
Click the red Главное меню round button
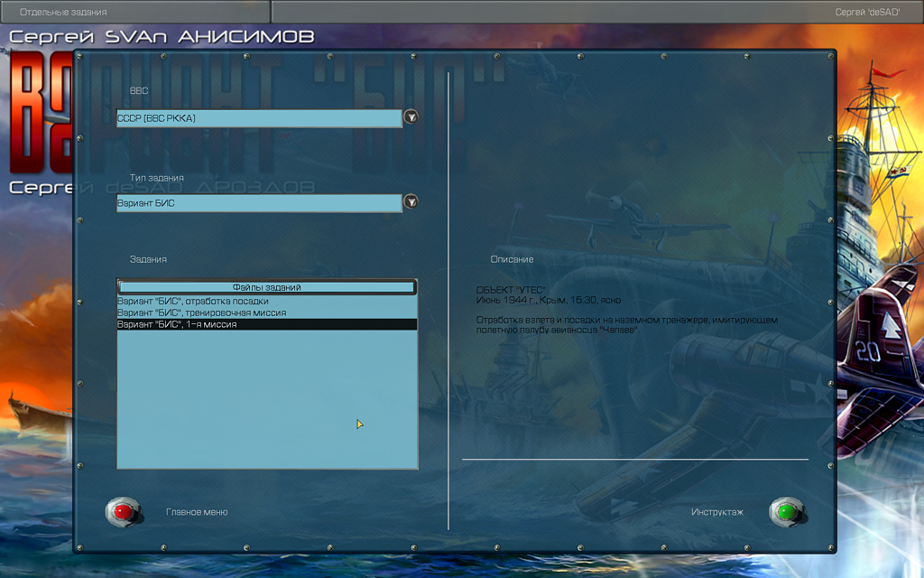[x=123, y=512]
